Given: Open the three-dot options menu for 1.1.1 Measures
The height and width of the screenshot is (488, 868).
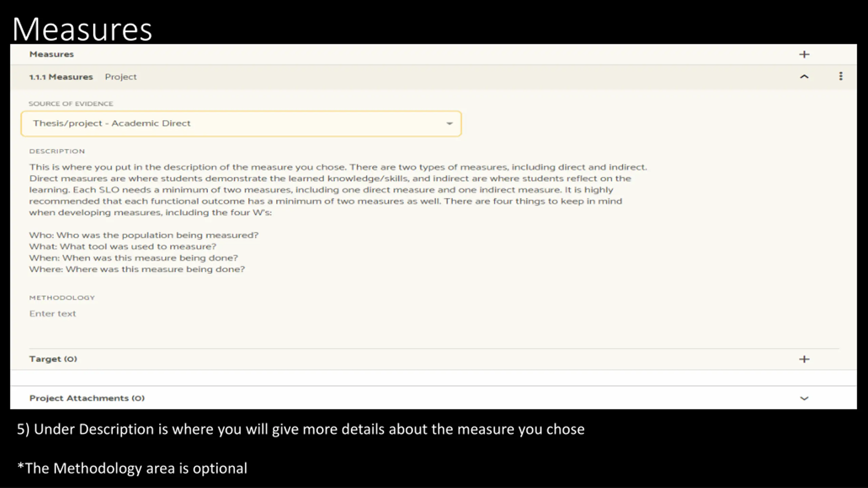Looking at the screenshot, I should pos(841,76).
